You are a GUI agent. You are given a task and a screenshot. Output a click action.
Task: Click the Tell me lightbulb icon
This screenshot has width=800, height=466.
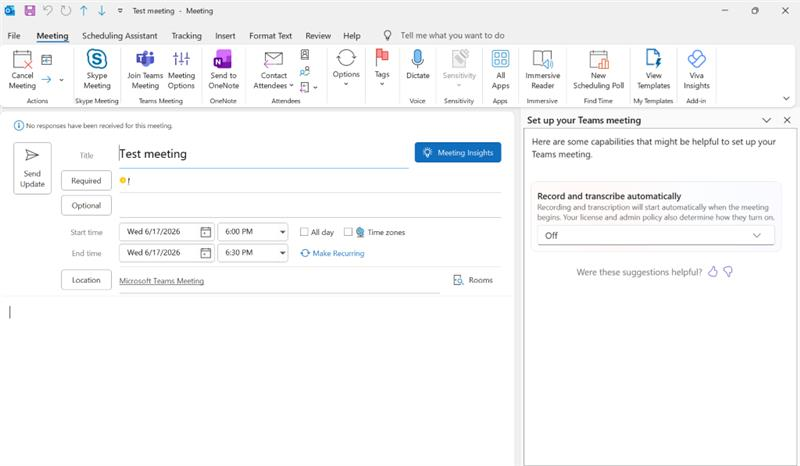(388, 35)
